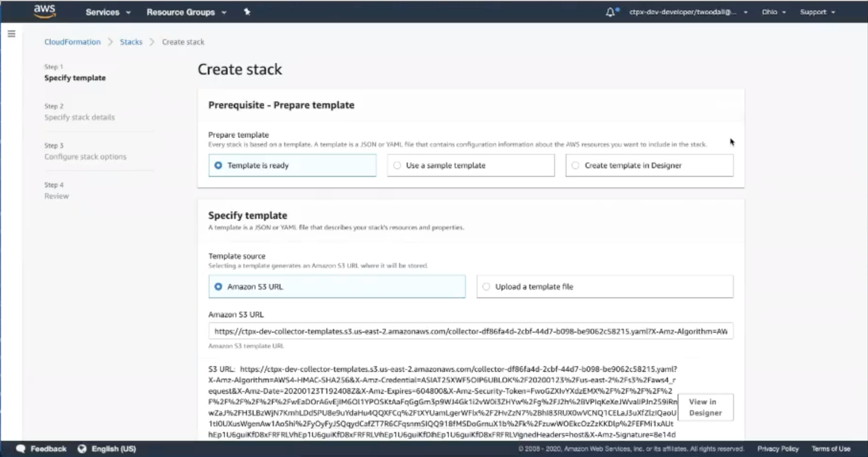Choose Create template in Designer option
The height and width of the screenshot is (457, 868).
(649, 165)
